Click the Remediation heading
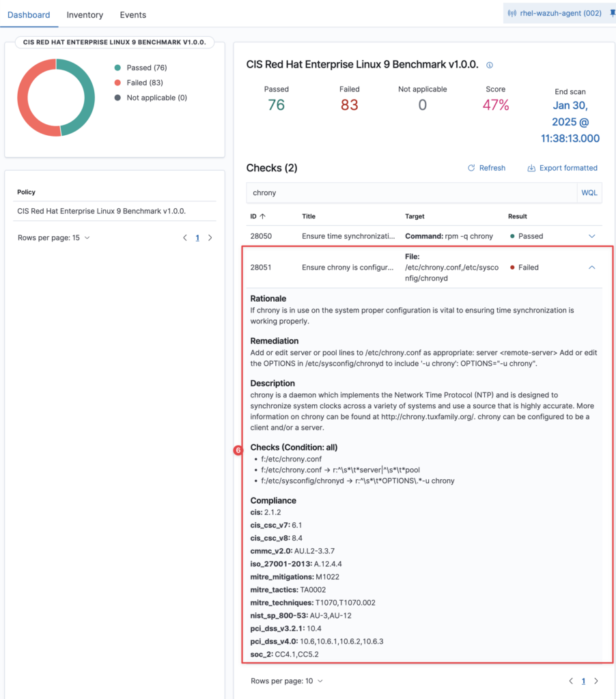This screenshot has height=699, width=616. point(275,341)
